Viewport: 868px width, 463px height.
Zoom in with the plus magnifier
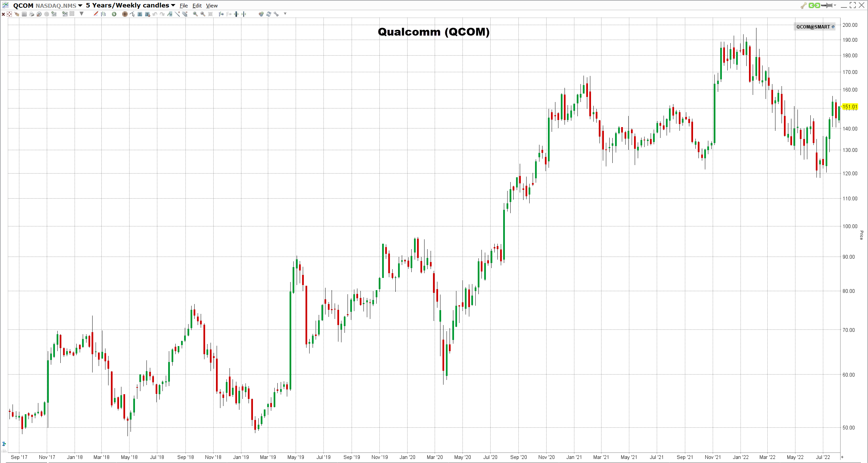click(x=195, y=14)
